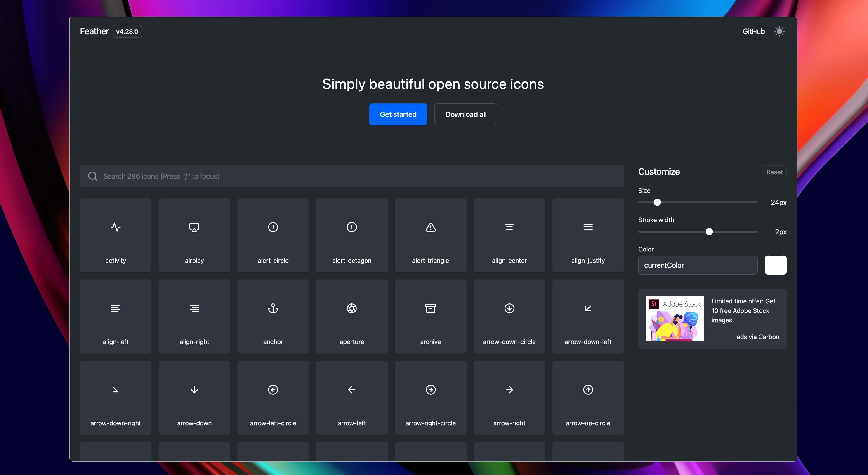868x475 pixels.
Task: Select the align-justify icon
Action: coord(588,235)
